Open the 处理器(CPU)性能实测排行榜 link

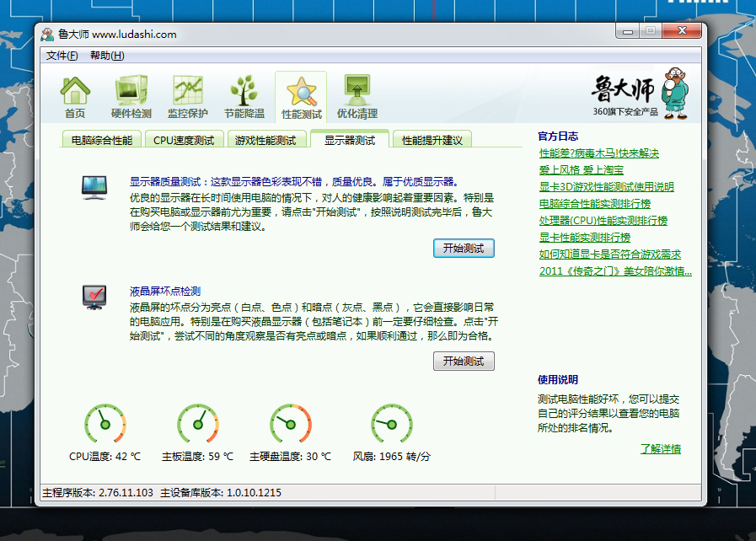coord(603,221)
